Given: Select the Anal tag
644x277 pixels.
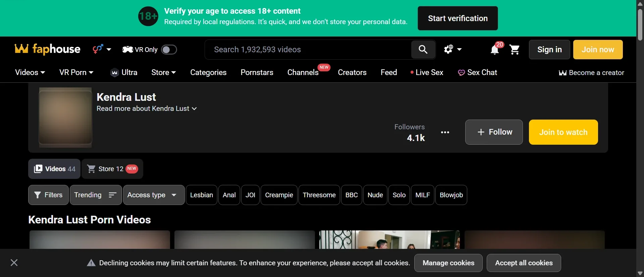Looking at the screenshot, I should click(x=229, y=195).
